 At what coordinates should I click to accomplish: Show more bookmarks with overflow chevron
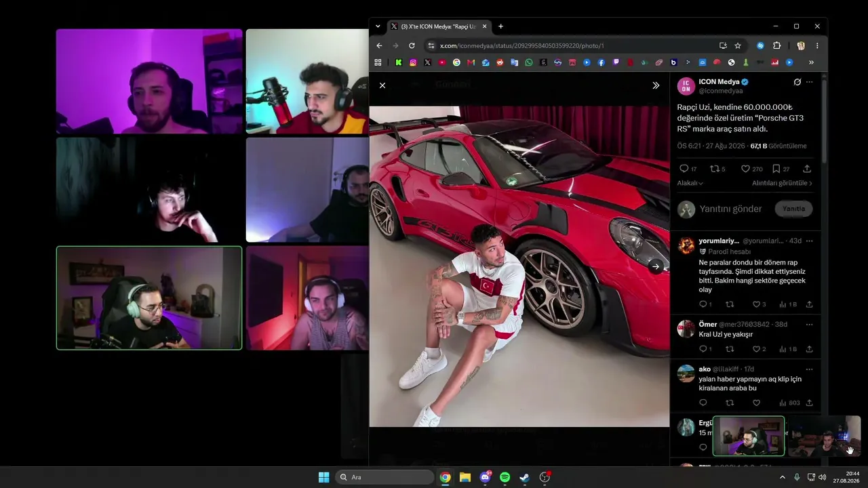tap(811, 62)
